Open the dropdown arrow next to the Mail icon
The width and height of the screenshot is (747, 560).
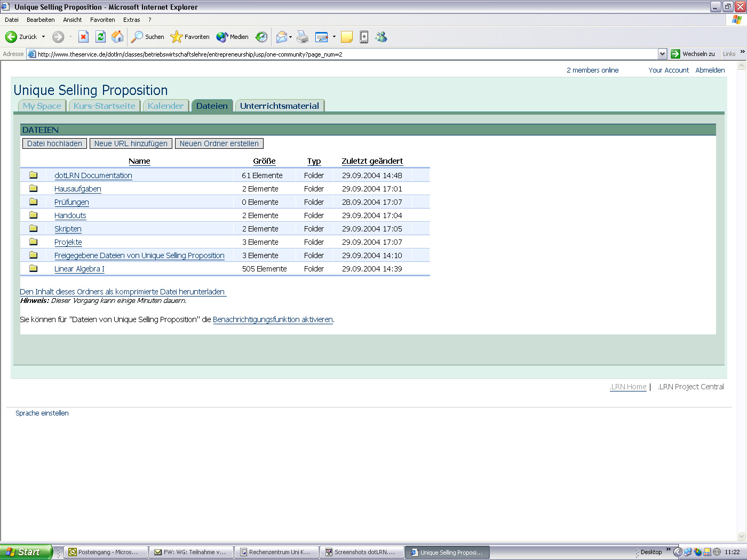(289, 37)
